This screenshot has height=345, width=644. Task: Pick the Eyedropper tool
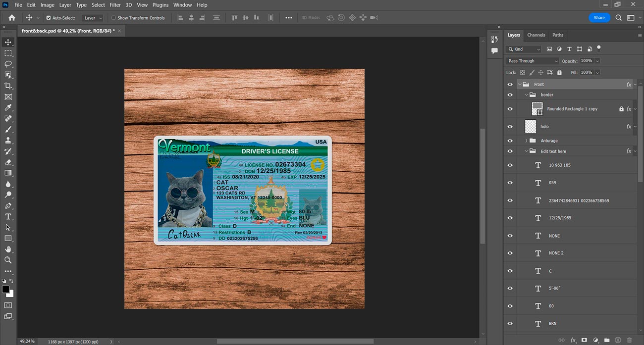[8, 107]
